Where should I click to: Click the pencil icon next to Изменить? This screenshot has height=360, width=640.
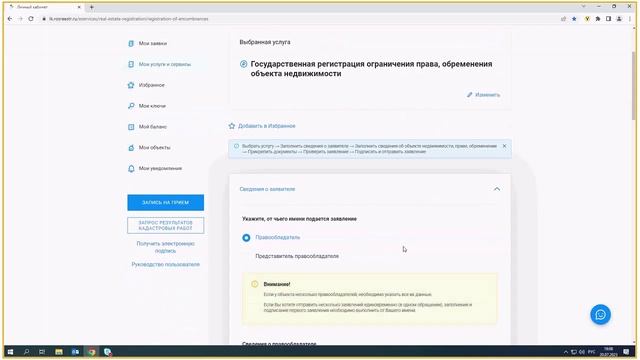(x=470, y=95)
